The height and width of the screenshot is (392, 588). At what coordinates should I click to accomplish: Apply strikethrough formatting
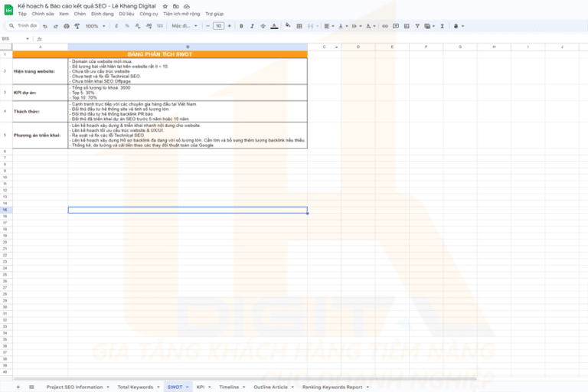263,26
